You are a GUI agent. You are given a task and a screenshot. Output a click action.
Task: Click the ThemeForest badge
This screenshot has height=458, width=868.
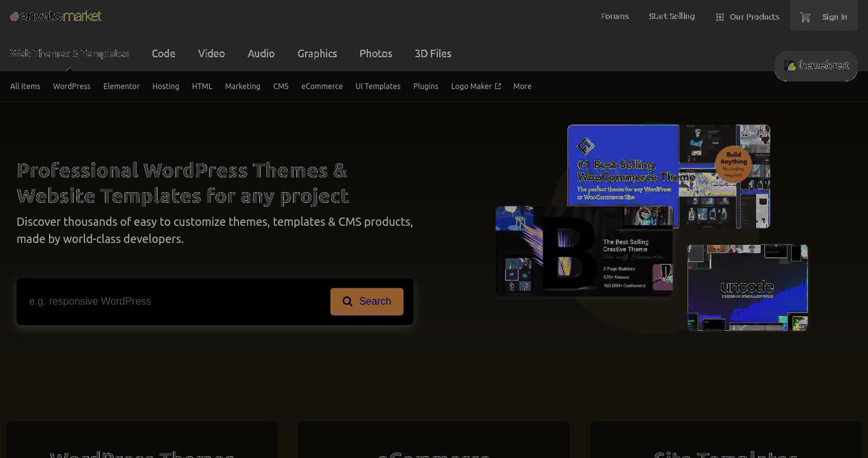click(x=816, y=66)
